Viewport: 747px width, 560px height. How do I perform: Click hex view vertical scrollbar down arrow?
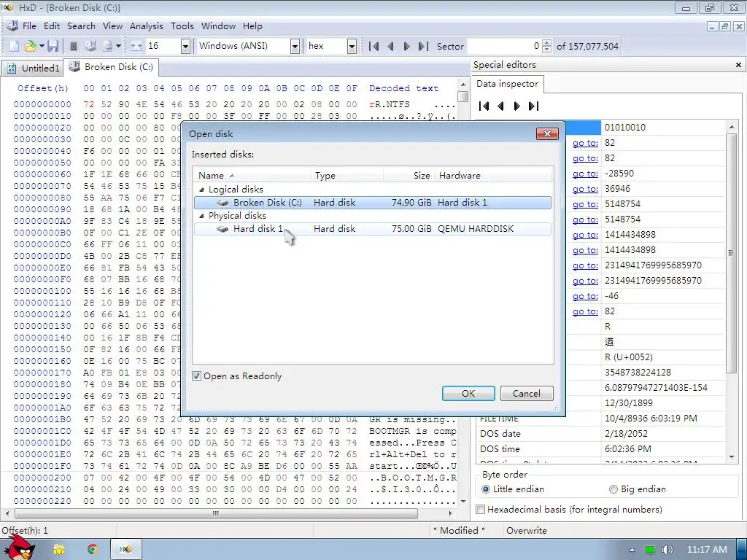462,502
